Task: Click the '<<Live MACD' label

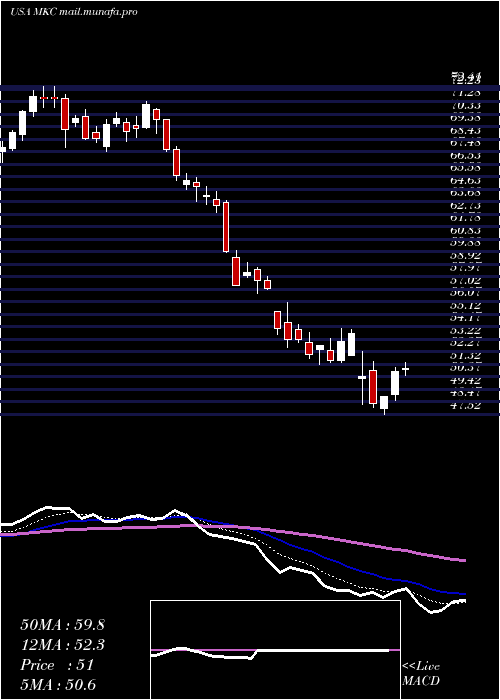Action: pos(421,674)
